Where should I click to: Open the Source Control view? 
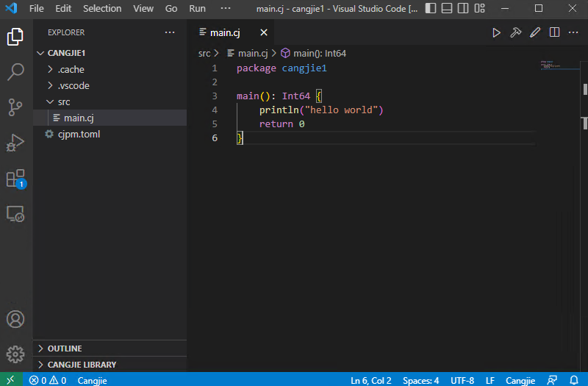click(x=15, y=107)
